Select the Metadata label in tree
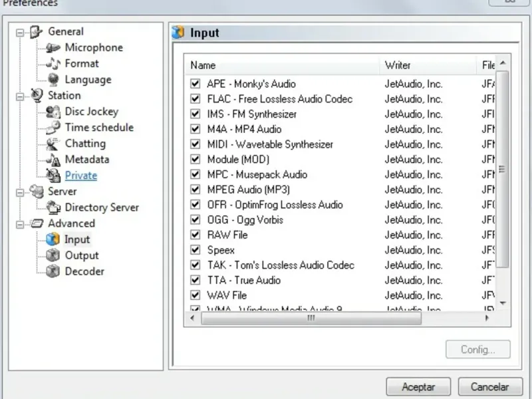Screen dimensions: 532x399 (x=87, y=159)
